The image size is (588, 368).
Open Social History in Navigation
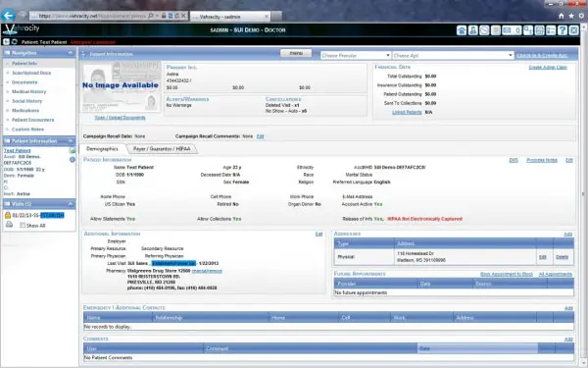tap(27, 101)
